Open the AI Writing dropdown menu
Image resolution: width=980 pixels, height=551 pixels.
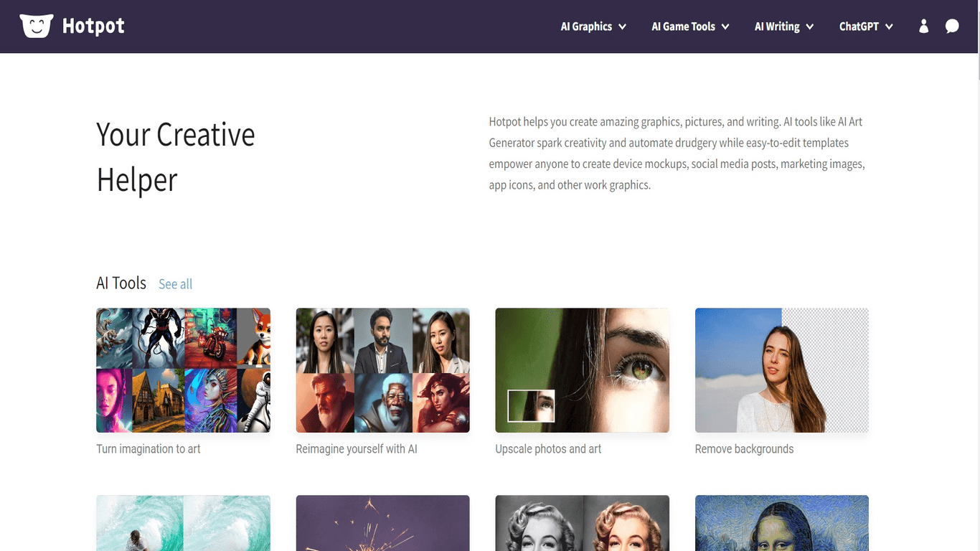(784, 27)
